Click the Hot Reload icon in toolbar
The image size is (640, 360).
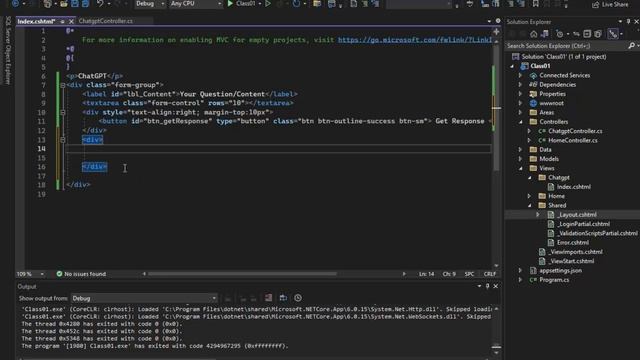[x=296, y=4]
